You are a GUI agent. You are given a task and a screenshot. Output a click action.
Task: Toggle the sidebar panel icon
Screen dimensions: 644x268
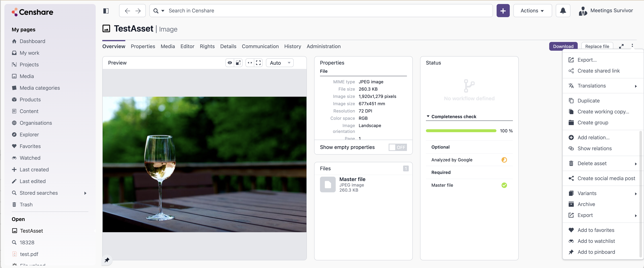[106, 11]
